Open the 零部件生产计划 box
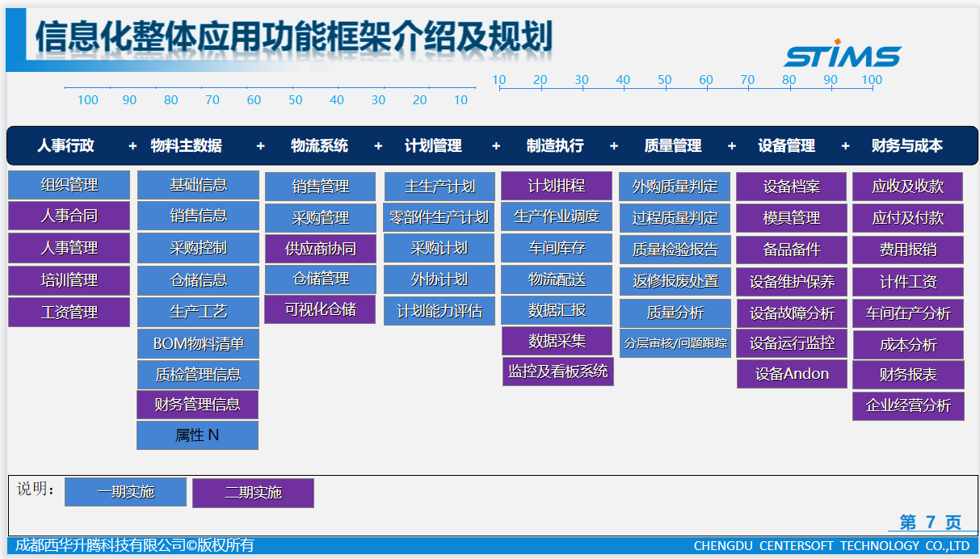The image size is (980, 559). [440, 217]
